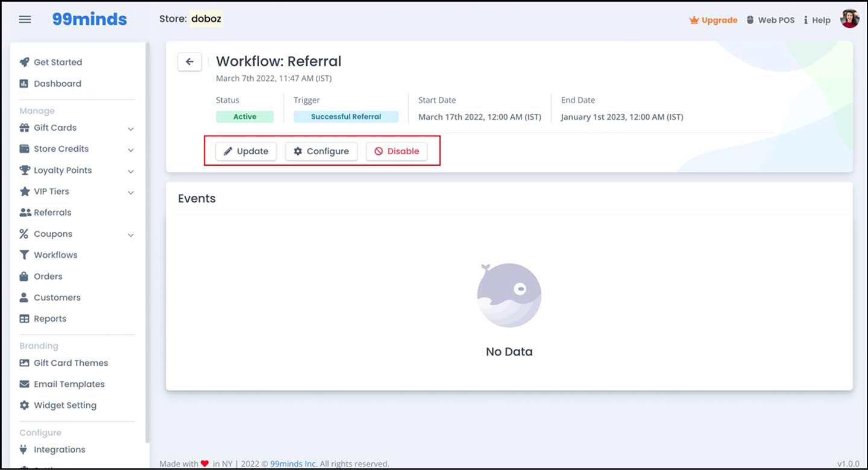The height and width of the screenshot is (470, 868).
Task: Click the Get Started rocket icon
Action: tap(24, 62)
